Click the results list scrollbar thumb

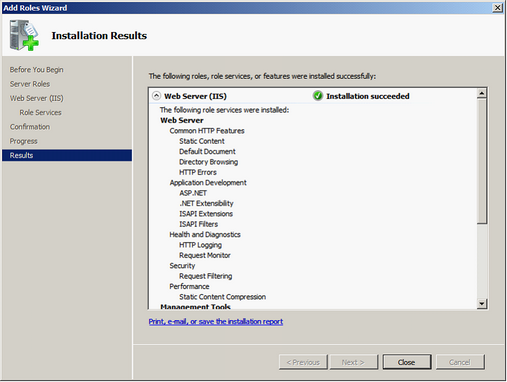tap(481, 161)
